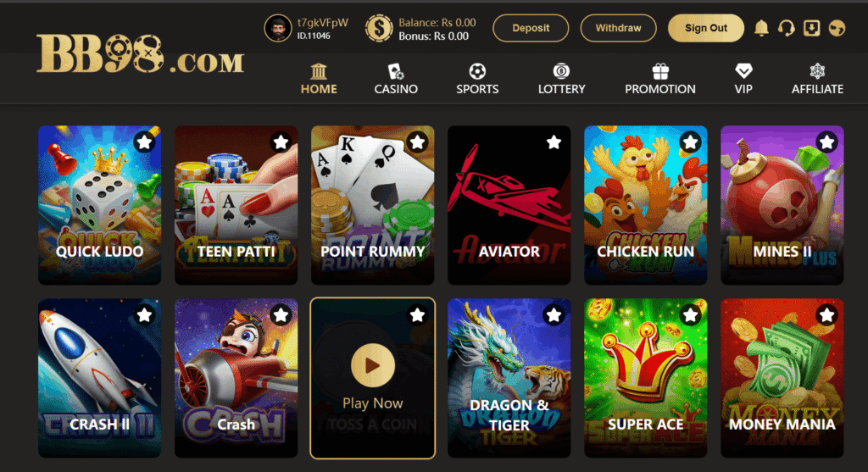The image size is (868, 472).
Task: Click the Deposit button
Action: click(x=531, y=28)
